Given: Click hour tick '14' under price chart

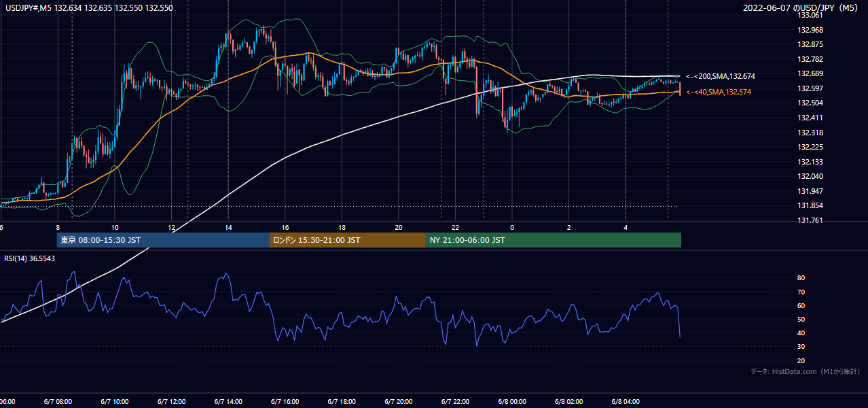Looking at the screenshot, I should (x=228, y=227).
